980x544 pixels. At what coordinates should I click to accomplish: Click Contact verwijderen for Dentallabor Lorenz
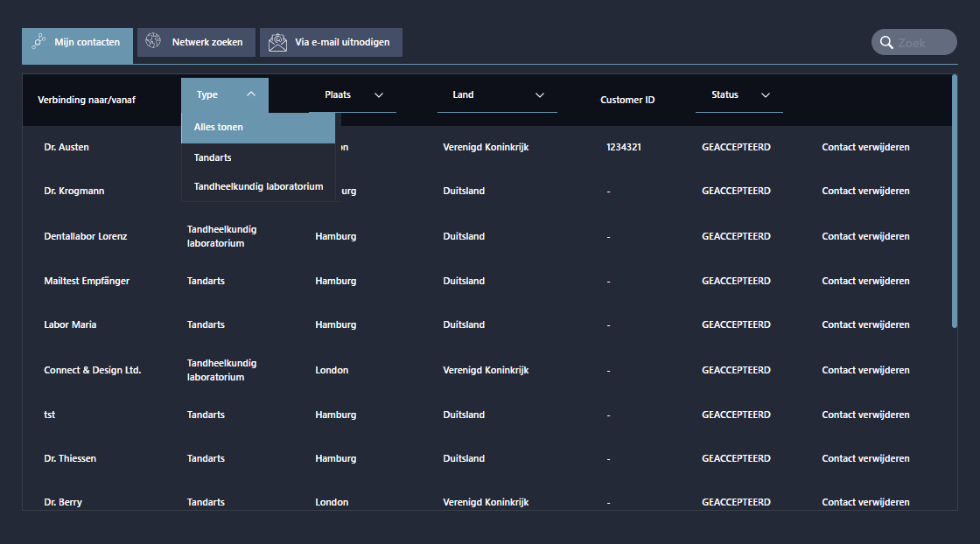click(864, 236)
